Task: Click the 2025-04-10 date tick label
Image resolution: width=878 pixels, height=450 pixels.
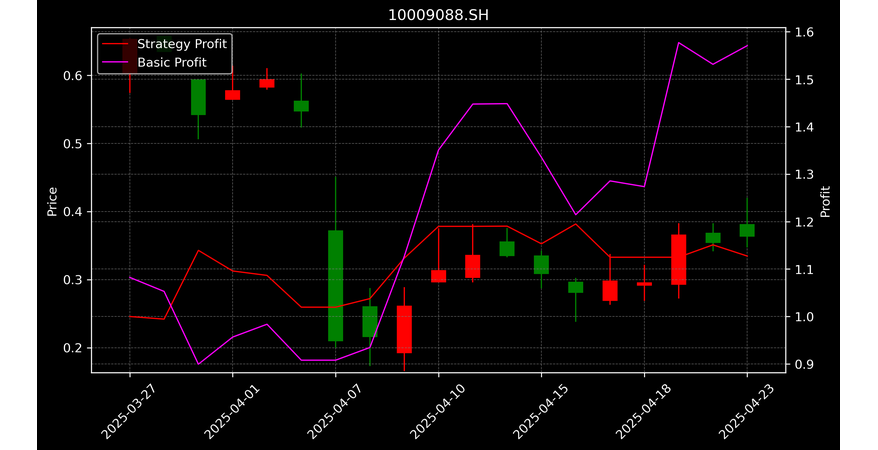Action: coord(435,412)
